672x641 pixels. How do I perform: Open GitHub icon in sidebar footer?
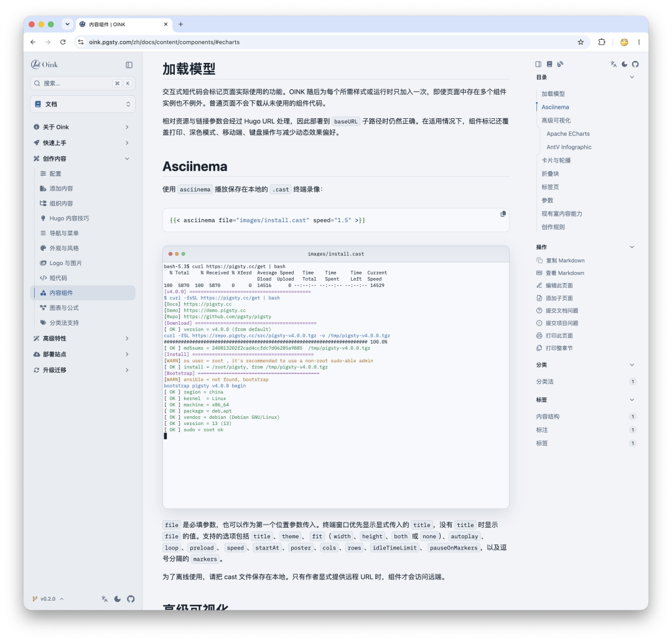[x=131, y=599]
